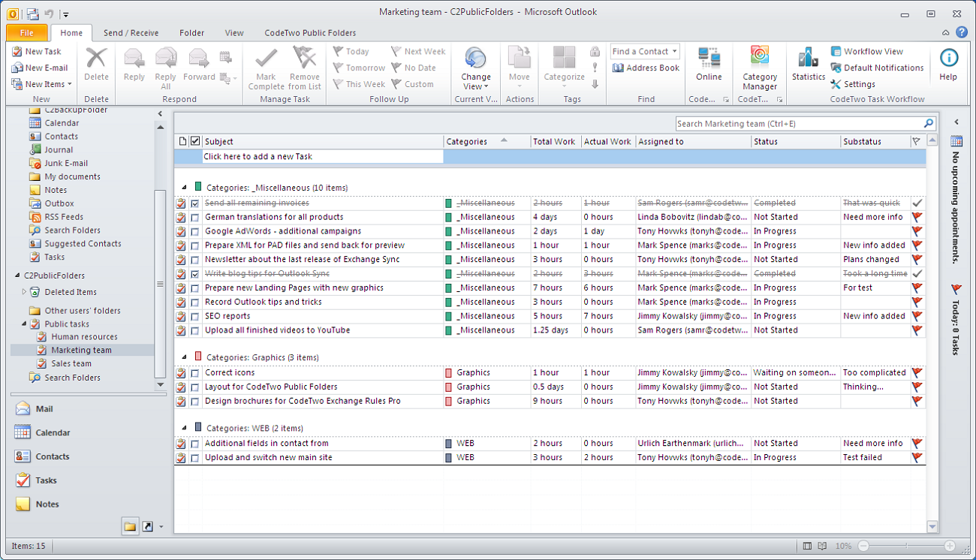Click the zoom slider in status bar

click(x=907, y=546)
